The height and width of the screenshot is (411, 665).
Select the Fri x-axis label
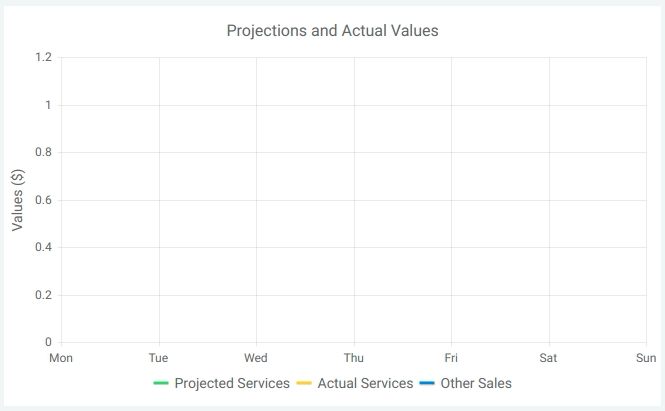(451, 357)
